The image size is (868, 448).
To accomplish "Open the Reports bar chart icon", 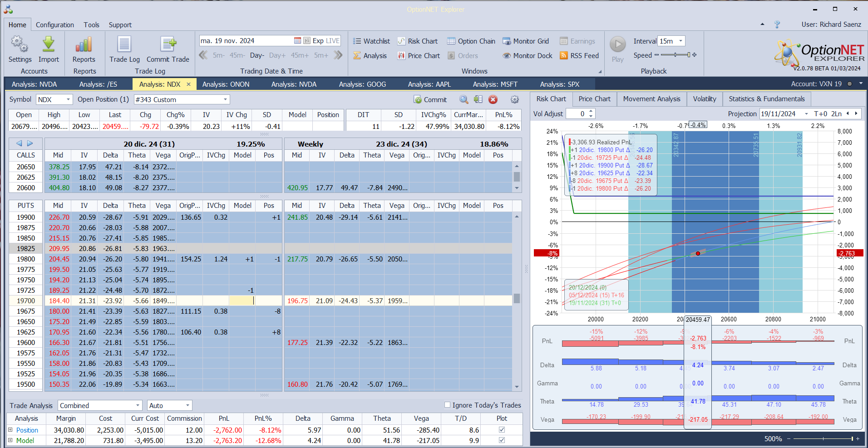I will (x=84, y=44).
